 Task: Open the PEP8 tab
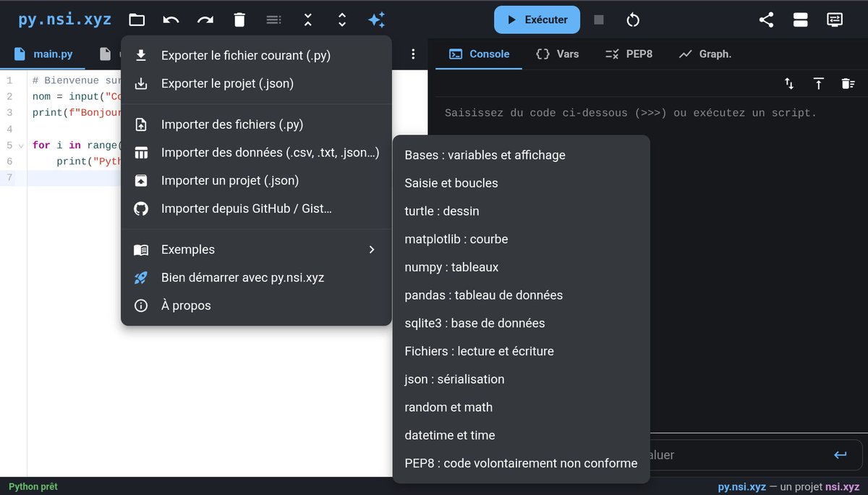point(629,54)
